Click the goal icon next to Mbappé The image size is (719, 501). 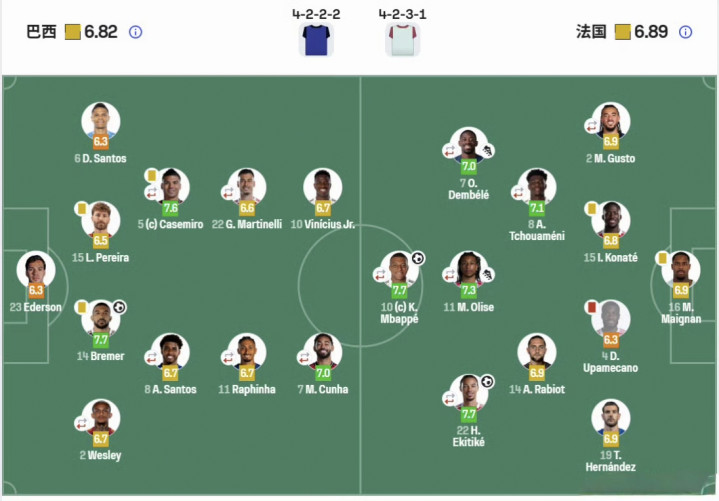click(x=418, y=258)
